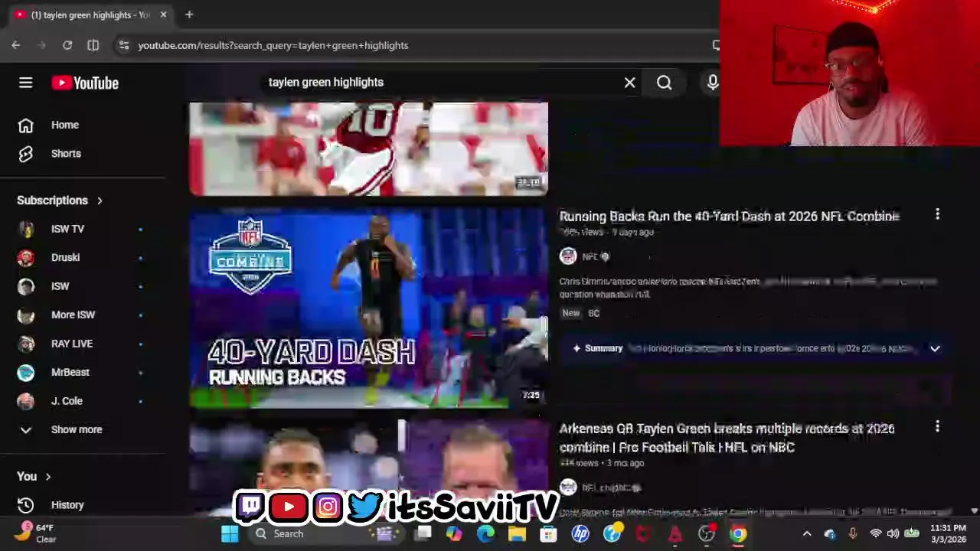This screenshot has width=980, height=551.
Task: Open the top football highlights thumbnail
Action: click(x=368, y=149)
